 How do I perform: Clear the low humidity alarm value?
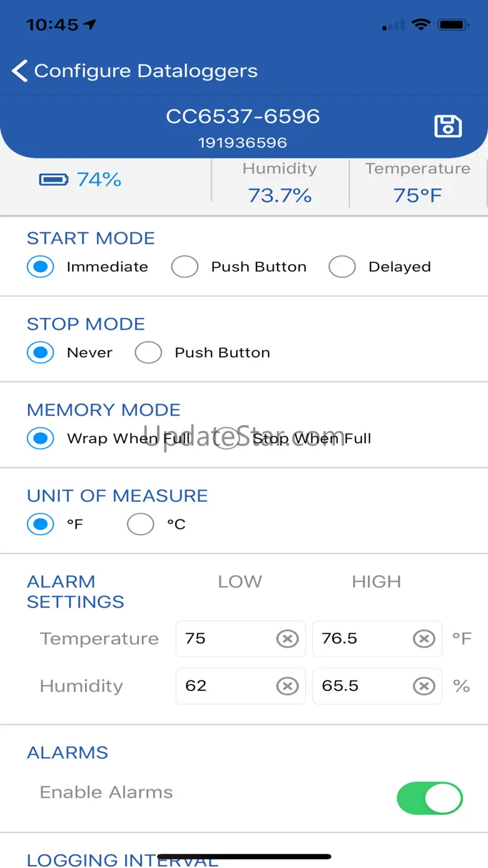[287, 687]
